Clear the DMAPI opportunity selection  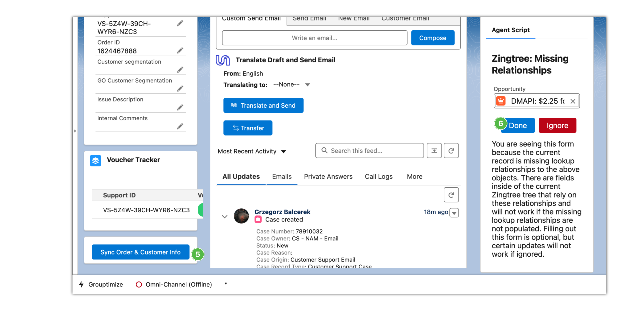click(x=573, y=101)
